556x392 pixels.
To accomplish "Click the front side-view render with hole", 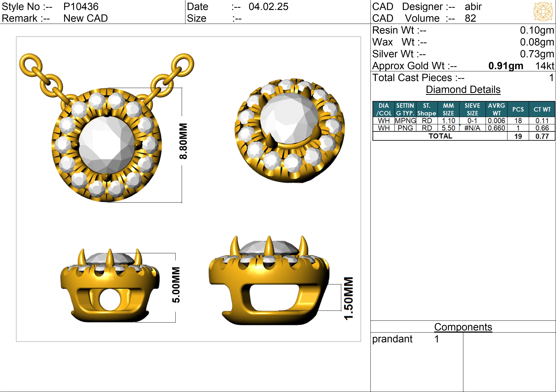I will (x=110, y=287).
